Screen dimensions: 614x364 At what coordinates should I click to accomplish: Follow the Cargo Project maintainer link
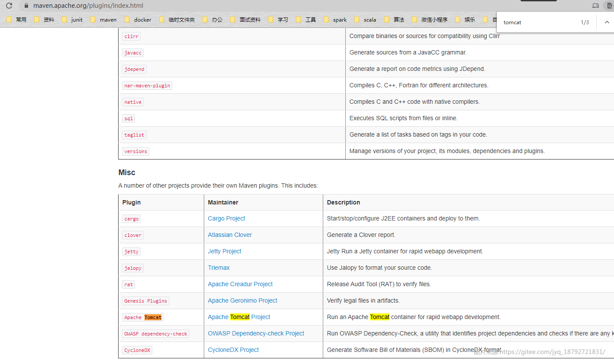[226, 218]
